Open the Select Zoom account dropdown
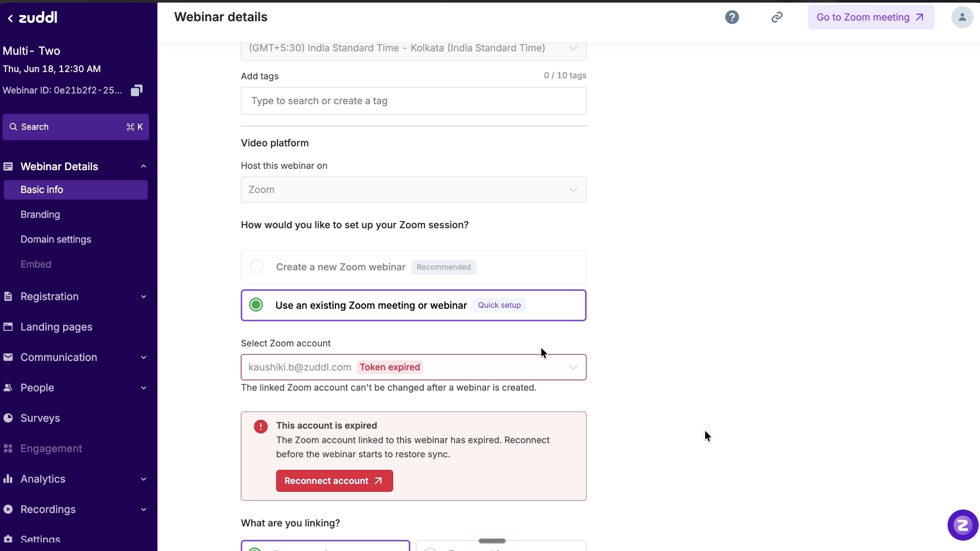Screen dimensions: 980x551 (x=414, y=367)
